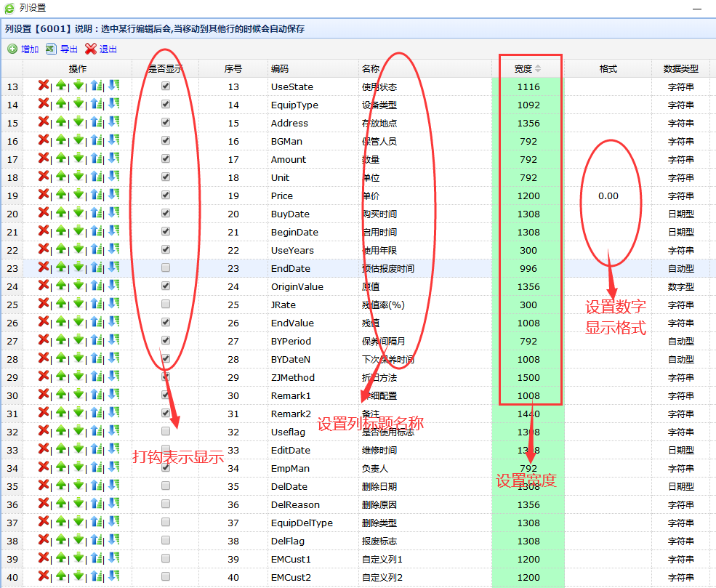This screenshot has width=716, height=588.
Task: Tick display checkbox for DelFlag row
Action: (166, 540)
